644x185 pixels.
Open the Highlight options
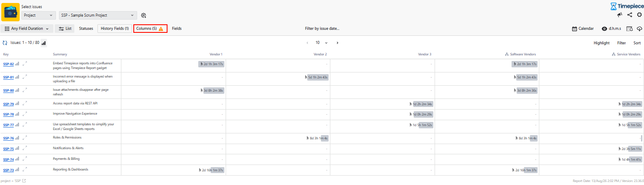[x=601, y=43]
